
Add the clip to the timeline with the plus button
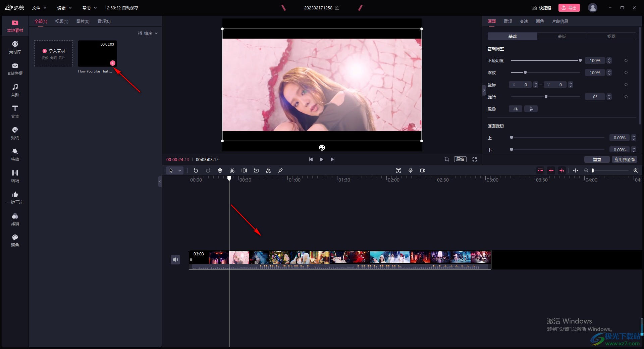click(x=113, y=63)
